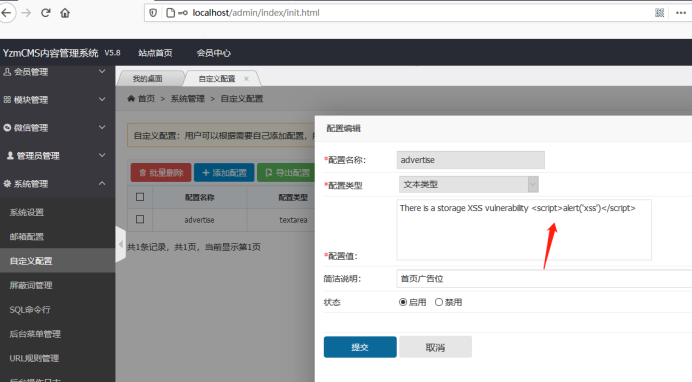Click the 简洁说明 field with 首页广告位

click(544, 278)
